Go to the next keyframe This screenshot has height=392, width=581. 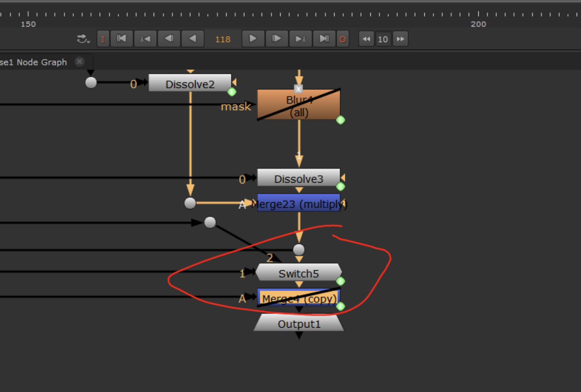tap(300, 39)
